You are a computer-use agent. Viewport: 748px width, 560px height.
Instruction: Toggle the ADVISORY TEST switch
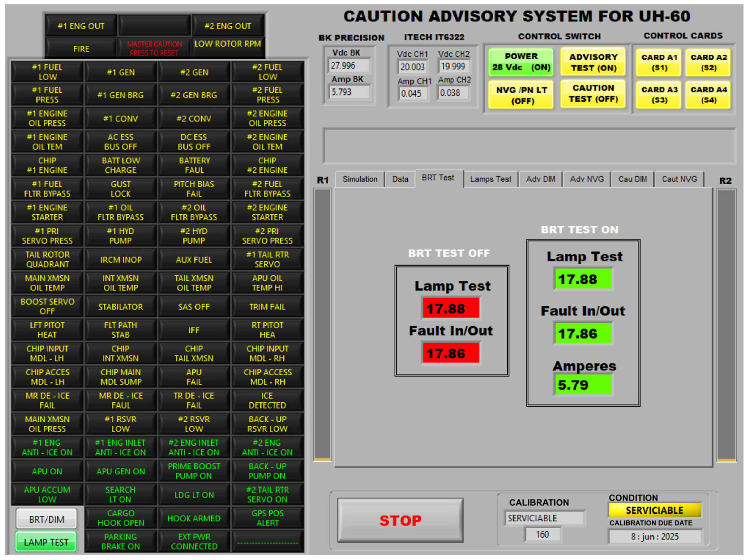coord(593,62)
